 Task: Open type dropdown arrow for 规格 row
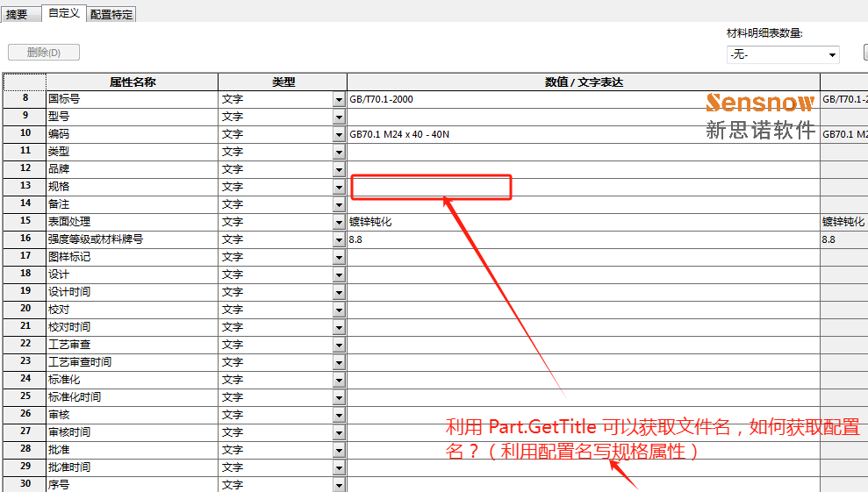point(339,188)
